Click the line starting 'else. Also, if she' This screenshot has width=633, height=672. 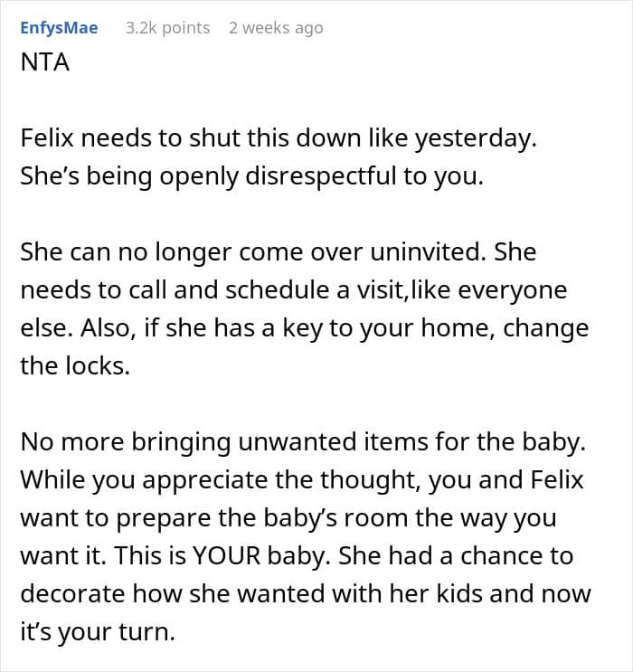pyautogui.click(x=304, y=328)
